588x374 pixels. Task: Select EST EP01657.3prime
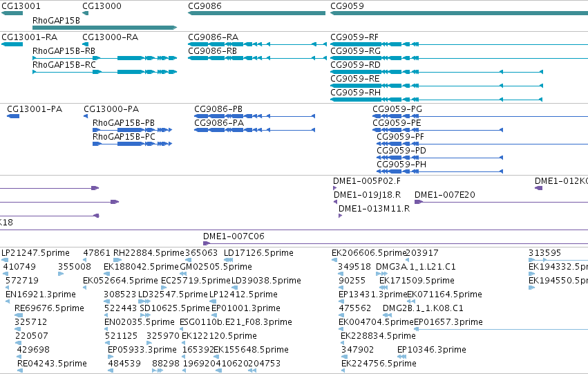(x=448, y=322)
